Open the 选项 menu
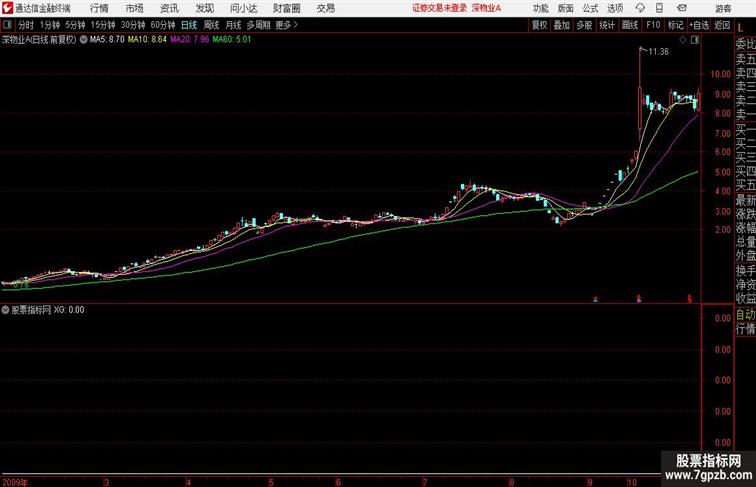Viewport: 756px width, 487px height. pos(615,8)
